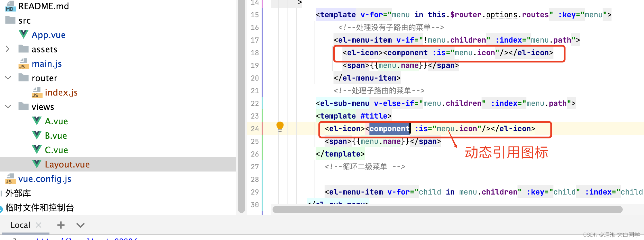Open C.vue in views
Image resolution: width=644 pixels, height=240 pixels.
click(x=56, y=150)
